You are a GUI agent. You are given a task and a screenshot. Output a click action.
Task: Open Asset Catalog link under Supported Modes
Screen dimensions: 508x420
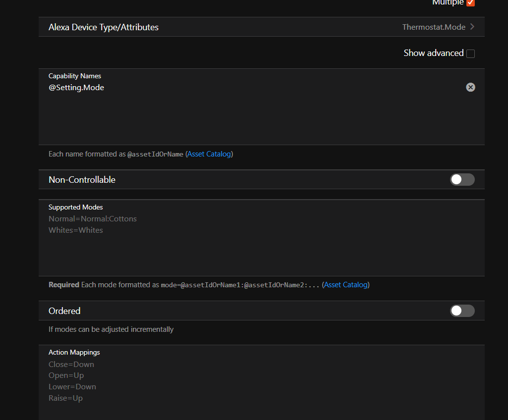tap(345, 285)
